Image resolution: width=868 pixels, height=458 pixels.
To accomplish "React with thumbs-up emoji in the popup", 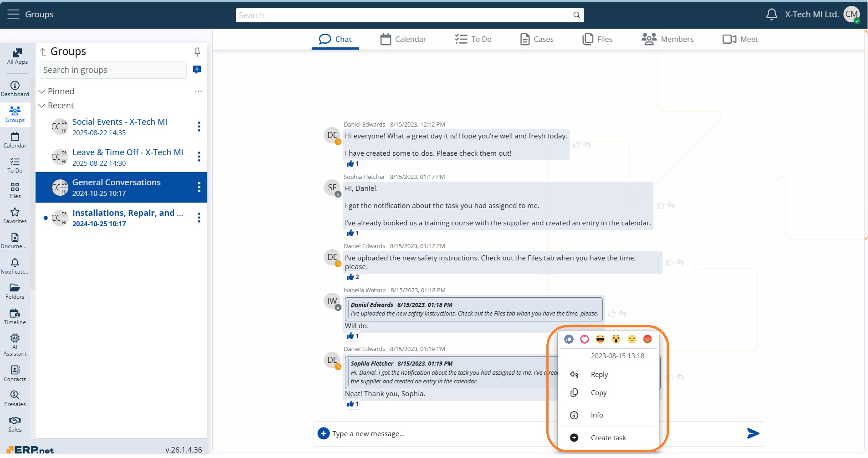I will [569, 339].
